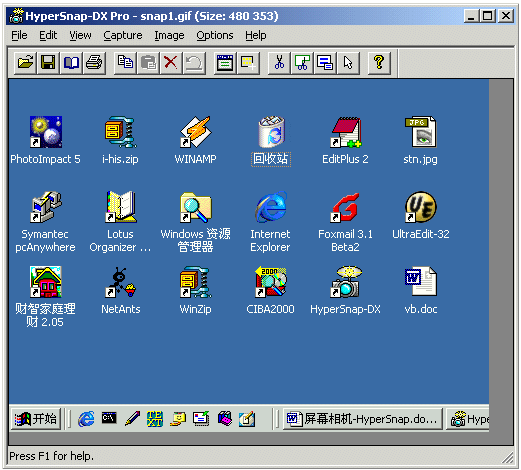Click the Undo arrow toolbar icon
The width and height of the screenshot is (521, 470).
tap(194, 62)
